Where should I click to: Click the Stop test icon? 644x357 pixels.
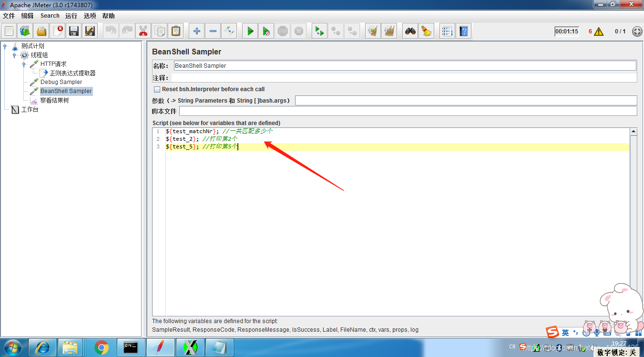(283, 31)
